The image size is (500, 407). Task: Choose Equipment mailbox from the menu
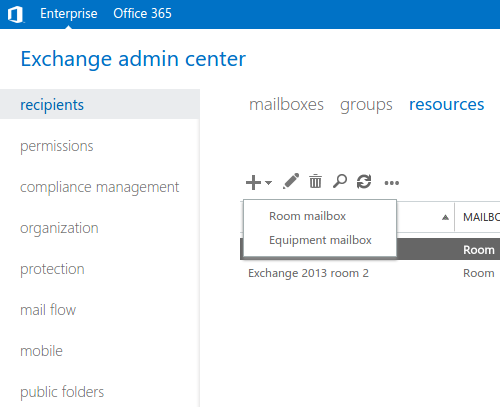point(320,240)
